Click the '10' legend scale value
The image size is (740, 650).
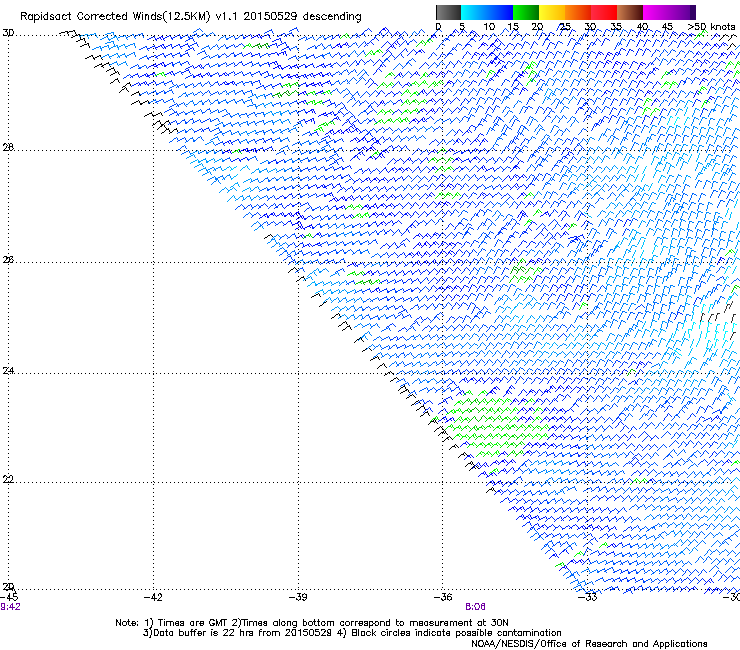point(489,27)
